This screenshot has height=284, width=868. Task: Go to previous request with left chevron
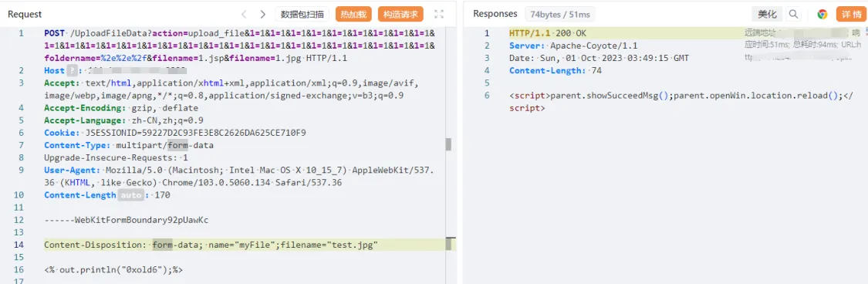coord(244,15)
